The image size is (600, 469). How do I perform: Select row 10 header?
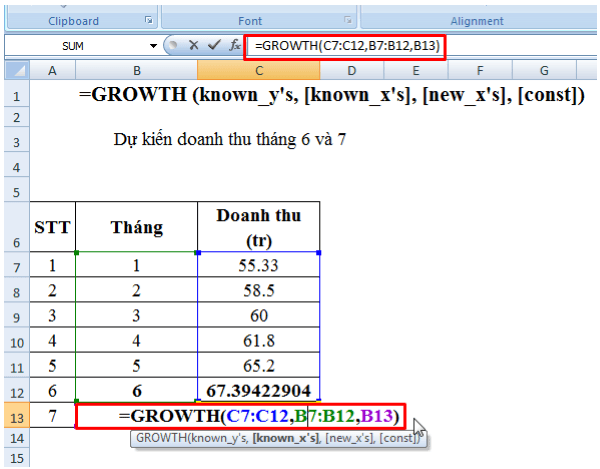(x=17, y=340)
